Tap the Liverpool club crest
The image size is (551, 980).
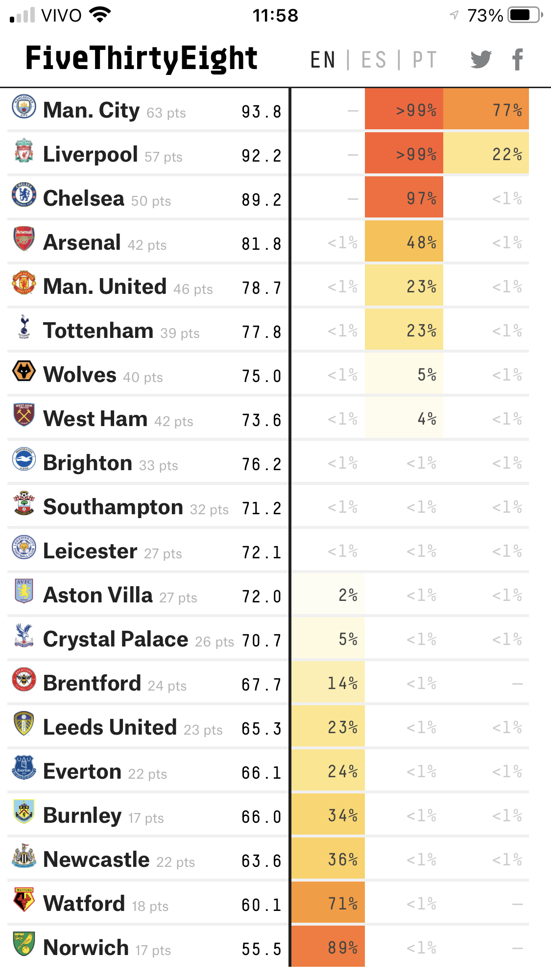point(24,151)
